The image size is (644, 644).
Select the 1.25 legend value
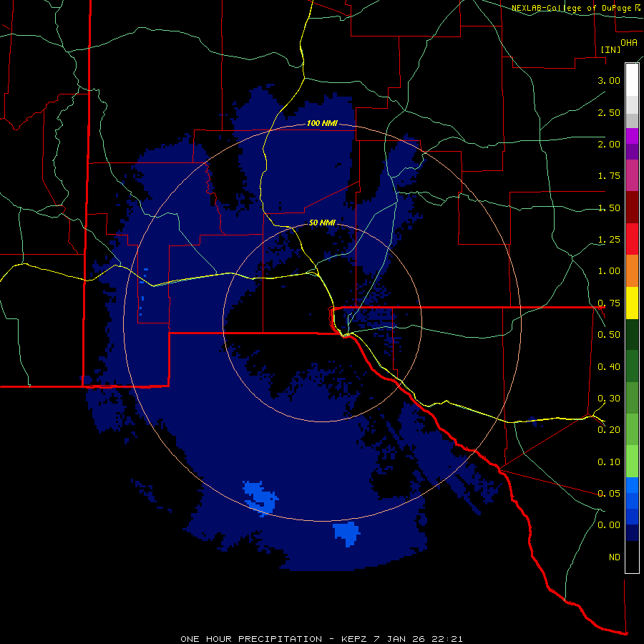coord(609,240)
